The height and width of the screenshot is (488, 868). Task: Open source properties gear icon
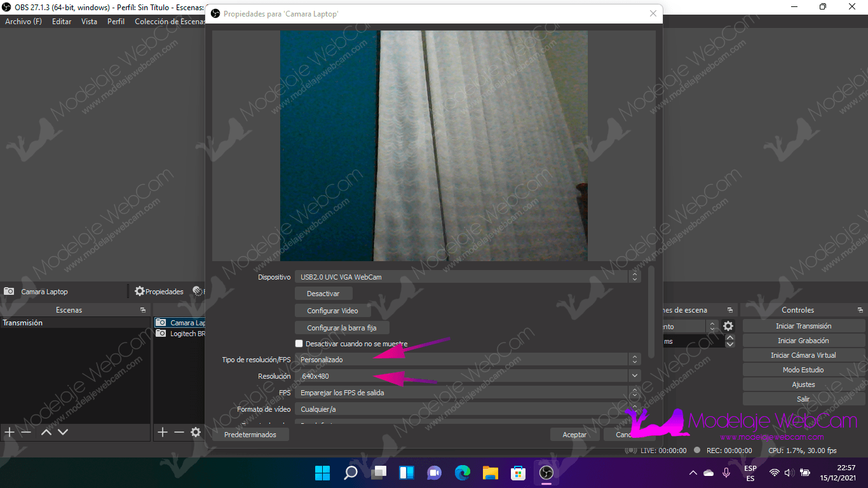click(196, 432)
